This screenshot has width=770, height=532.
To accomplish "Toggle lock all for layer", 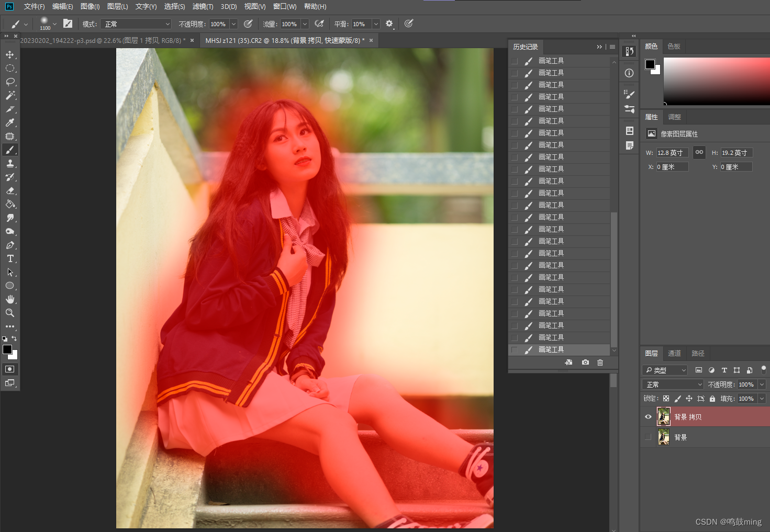I will tap(712, 399).
